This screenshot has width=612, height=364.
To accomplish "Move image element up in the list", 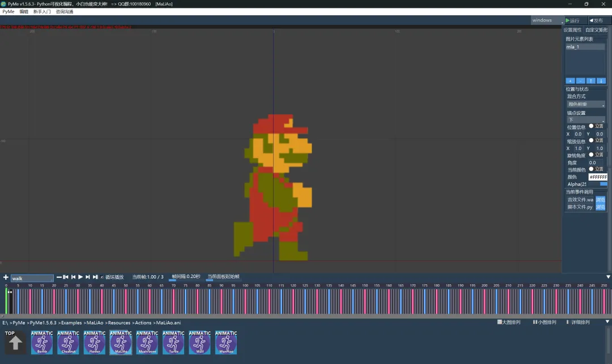I will tap(591, 81).
